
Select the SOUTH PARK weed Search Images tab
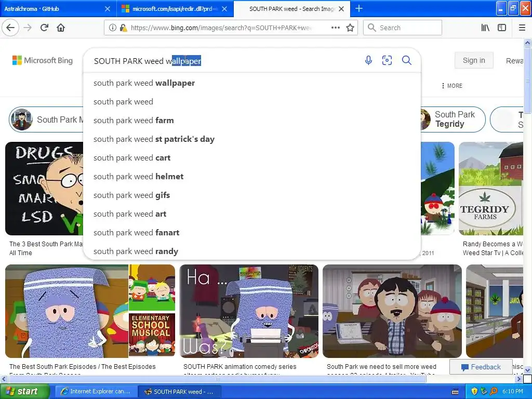(x=292, y=9)
